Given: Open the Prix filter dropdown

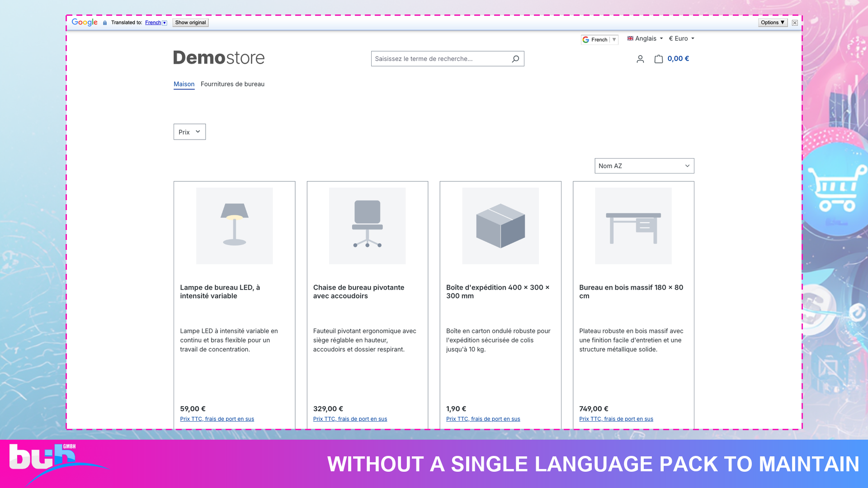Looking at the screenshot, I should (x=189, y=132).
